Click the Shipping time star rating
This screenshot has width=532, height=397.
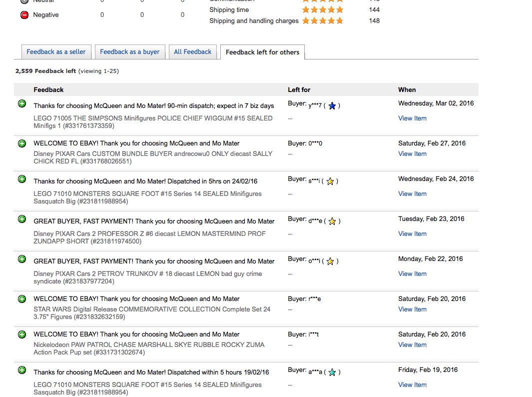322,9
